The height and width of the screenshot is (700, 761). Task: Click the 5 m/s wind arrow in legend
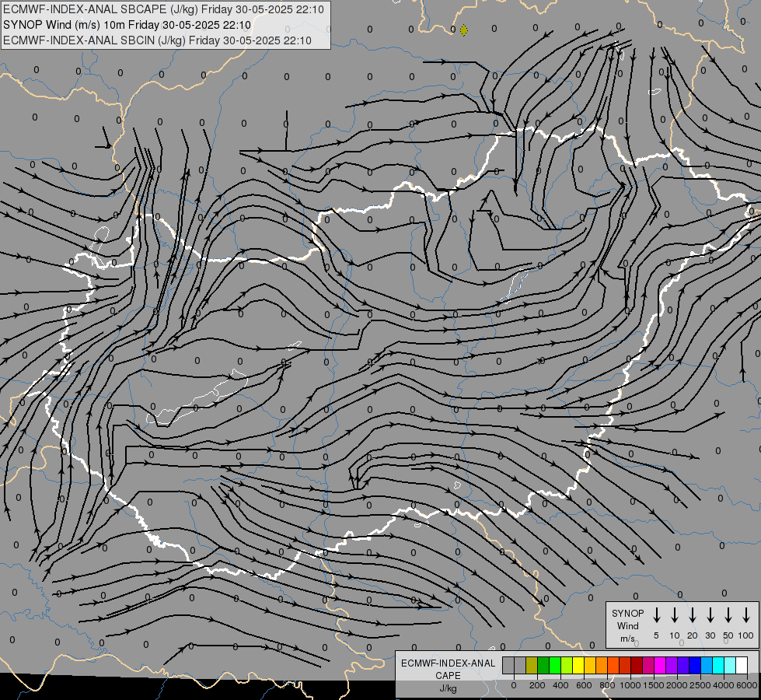656,615
